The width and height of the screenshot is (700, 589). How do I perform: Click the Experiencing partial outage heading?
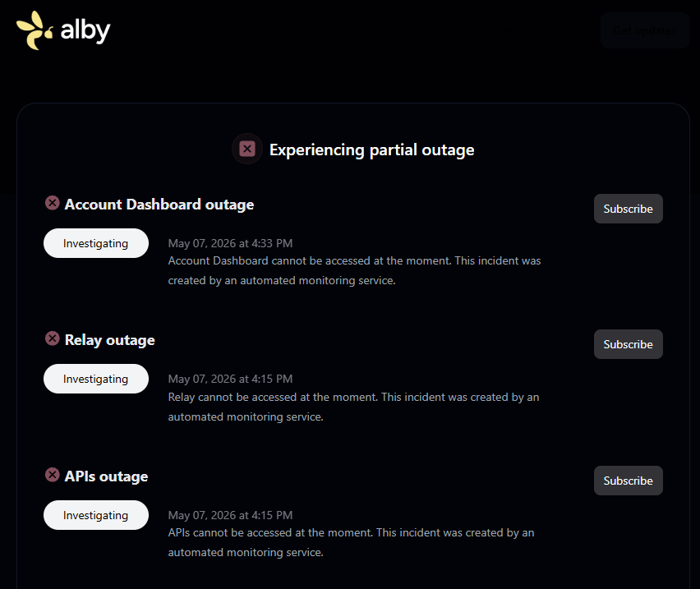coord(371,150)
